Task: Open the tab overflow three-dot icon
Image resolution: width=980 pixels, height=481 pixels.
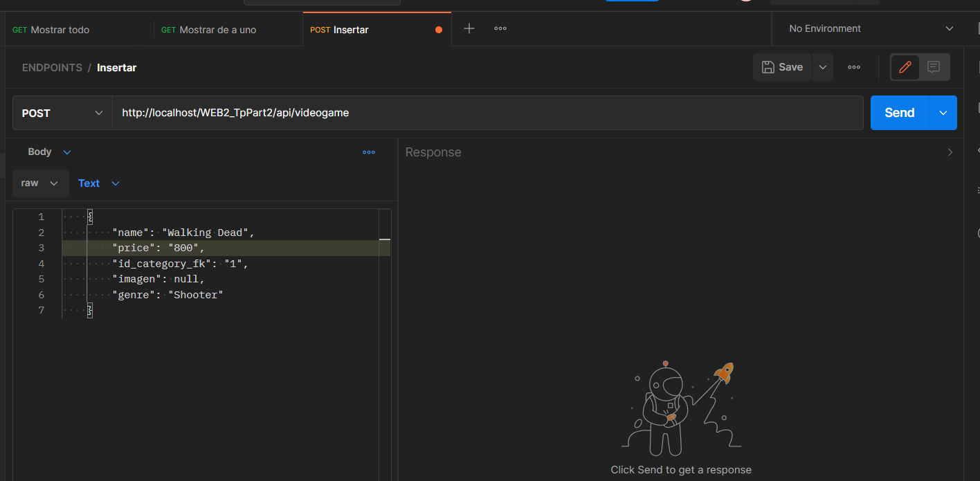Action: (500, 28)
